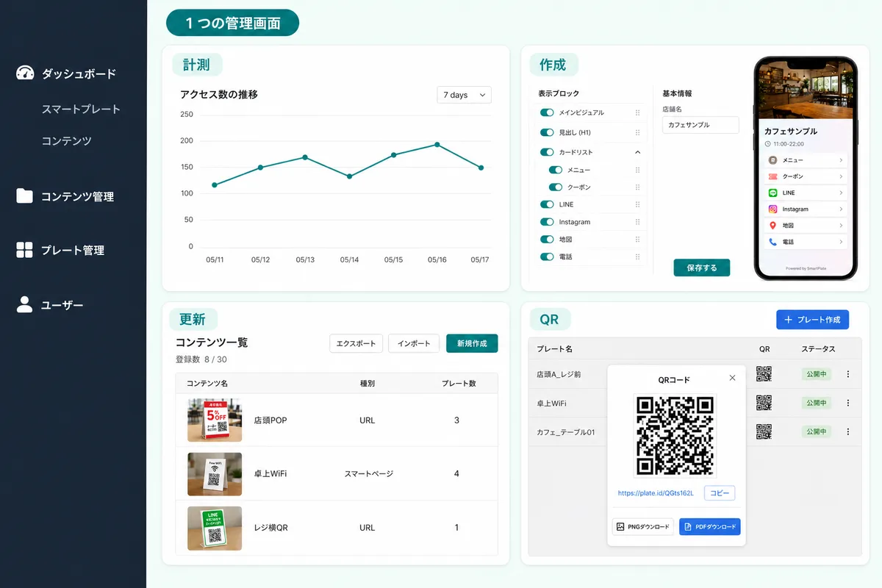Click the folder icon beside コンテンツ管理

(x=25, y=196)
